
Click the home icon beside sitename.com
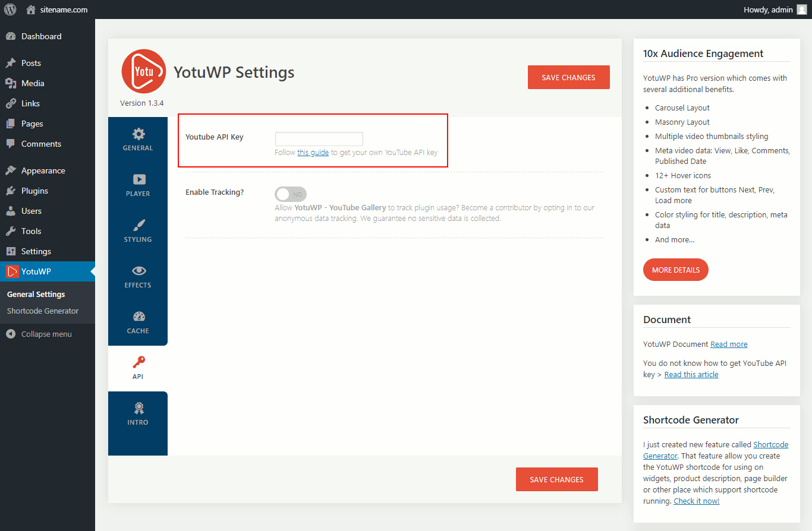coord(31,10)
